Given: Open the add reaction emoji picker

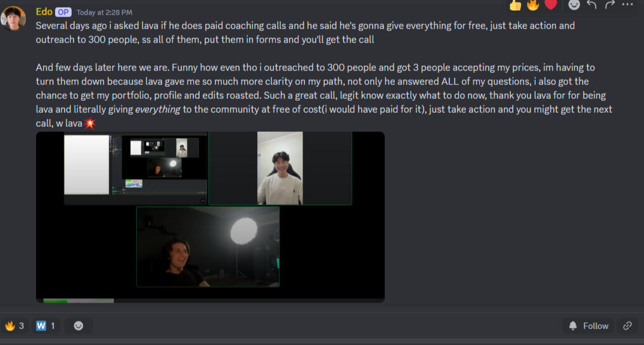Looking at the screenshot, I should 574,4.
